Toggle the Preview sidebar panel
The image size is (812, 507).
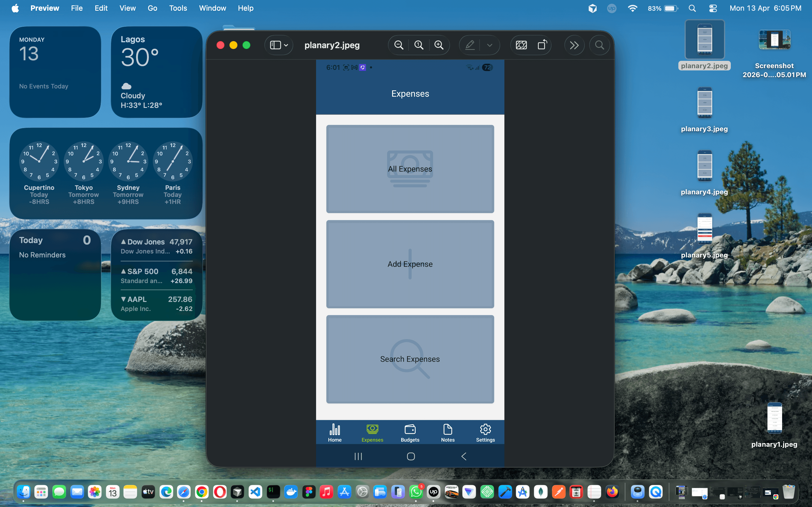275,45
